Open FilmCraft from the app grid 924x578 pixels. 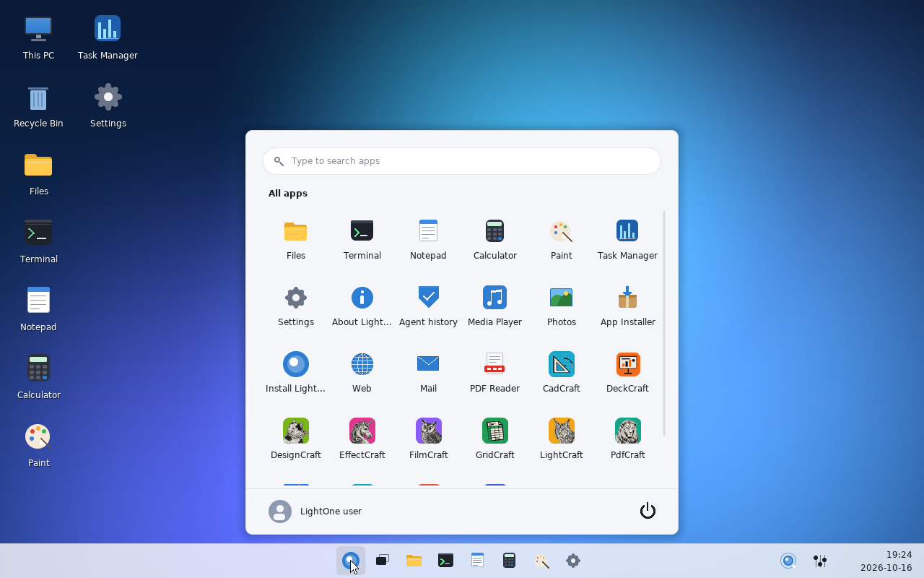point(428,439)
